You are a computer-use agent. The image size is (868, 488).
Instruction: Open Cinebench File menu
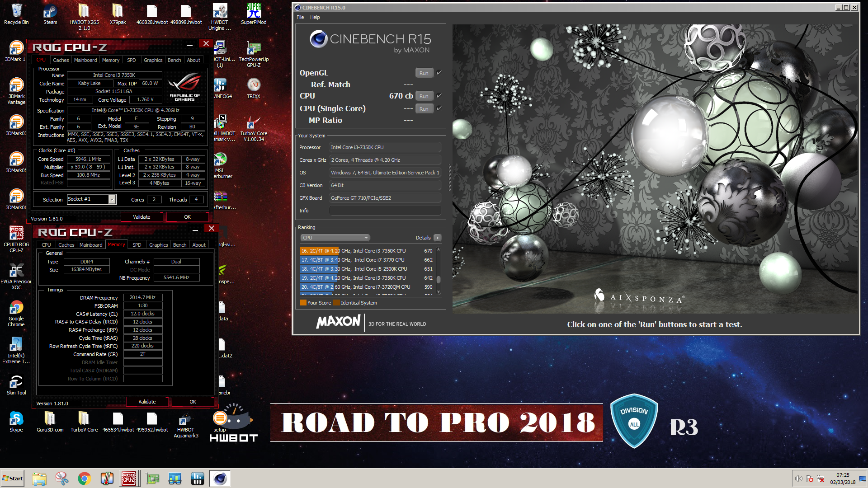tap(300, 17)
